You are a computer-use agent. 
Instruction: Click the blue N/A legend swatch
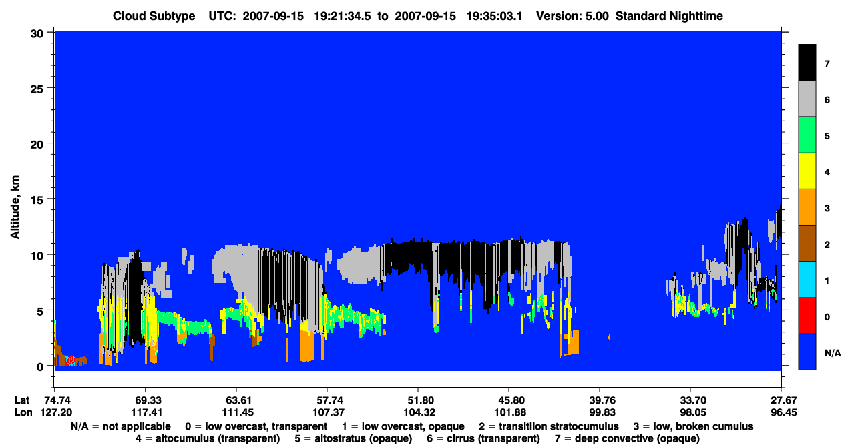[x=807, y=352]
